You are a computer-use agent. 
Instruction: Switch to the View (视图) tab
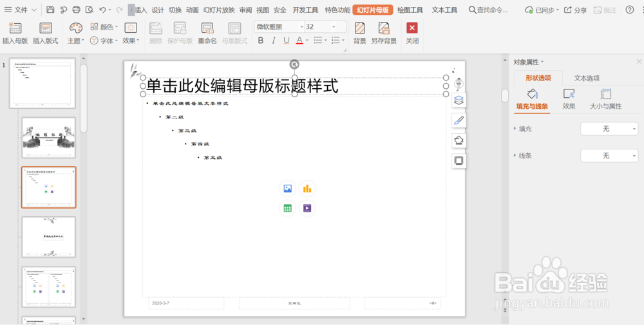pos(263,10)
